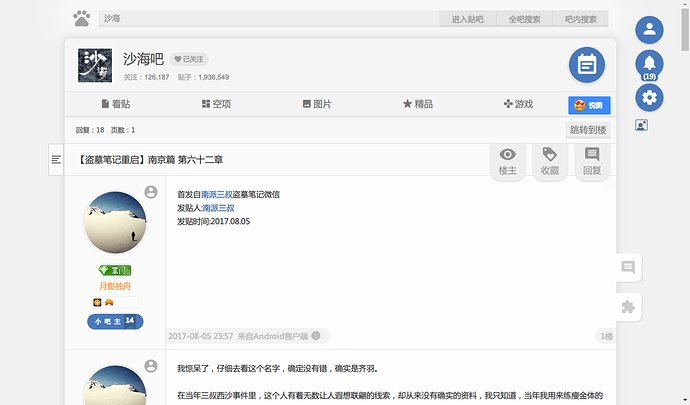Click the small picture icon below settings
Image resolution: width=690 pixels, height=405 pixels.
point(641,126)
